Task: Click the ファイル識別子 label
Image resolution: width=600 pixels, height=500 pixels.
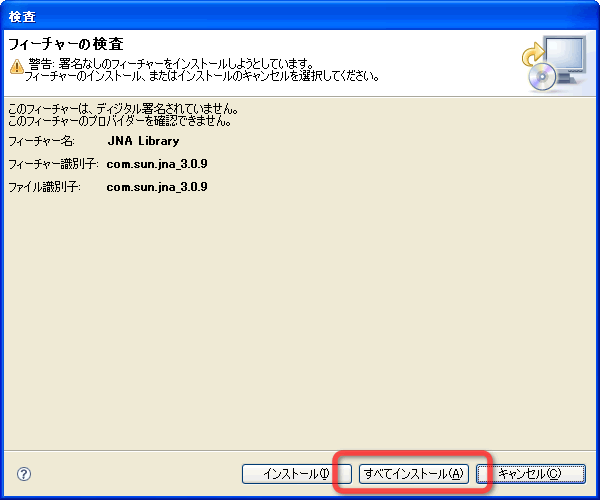Action: [44, 187]
